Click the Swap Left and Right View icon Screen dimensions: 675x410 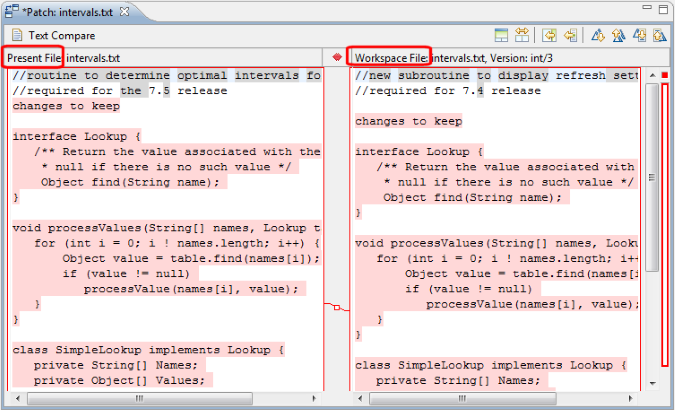tap(522, 36)
